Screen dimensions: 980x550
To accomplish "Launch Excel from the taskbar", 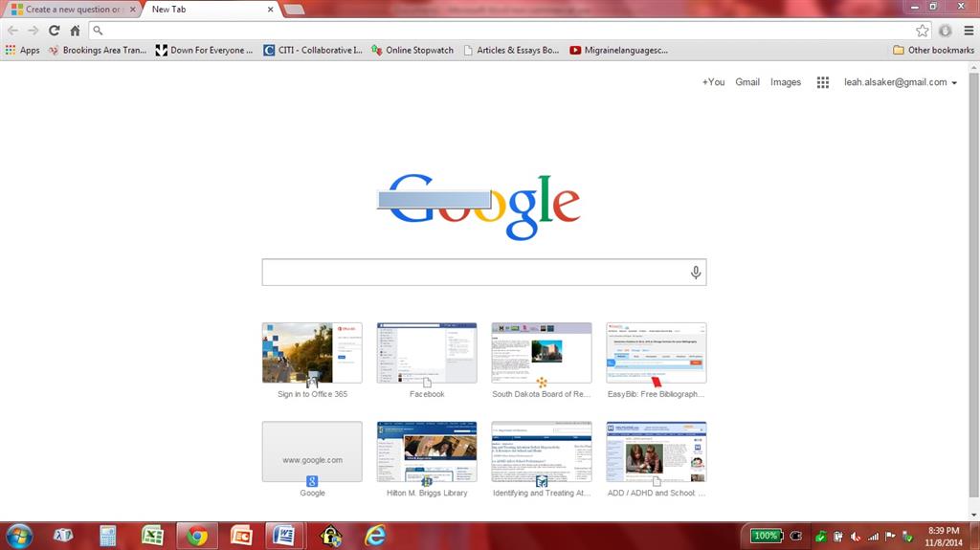I will click(152, 536).
